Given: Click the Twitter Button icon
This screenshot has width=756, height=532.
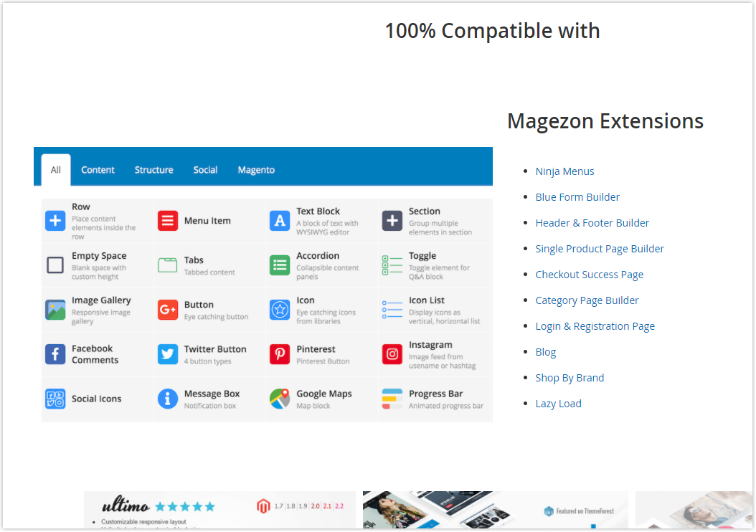Looking at the screenshot, I should pyautogui.click(x=167, y=353).
